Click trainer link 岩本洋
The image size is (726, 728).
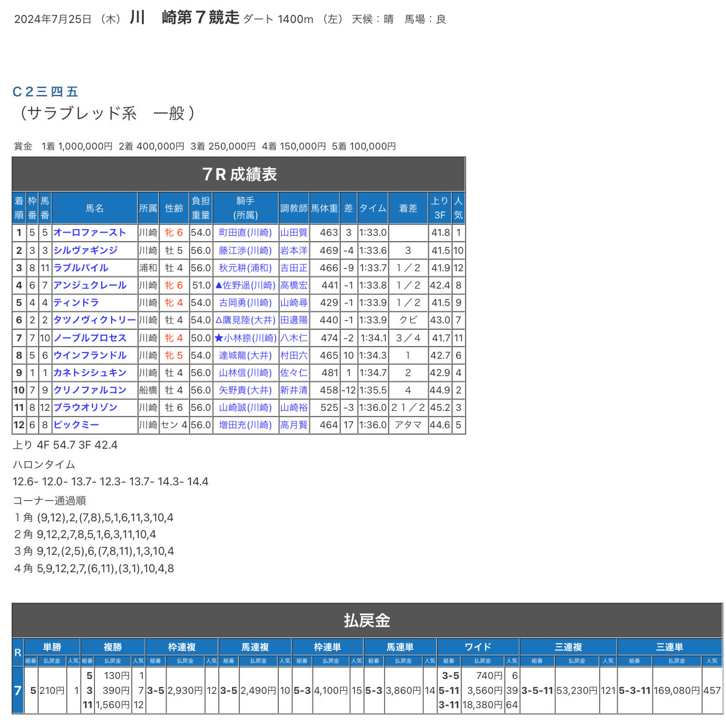(294, 250)
